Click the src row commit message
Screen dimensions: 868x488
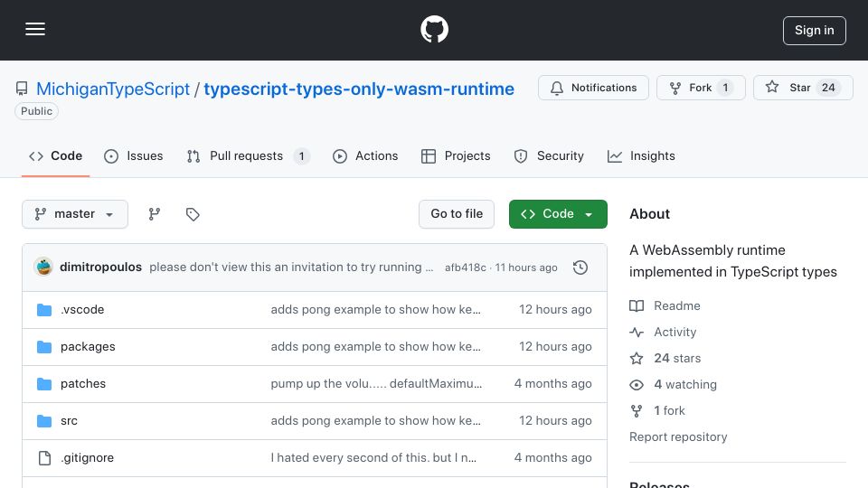click(x=376, y=421)
